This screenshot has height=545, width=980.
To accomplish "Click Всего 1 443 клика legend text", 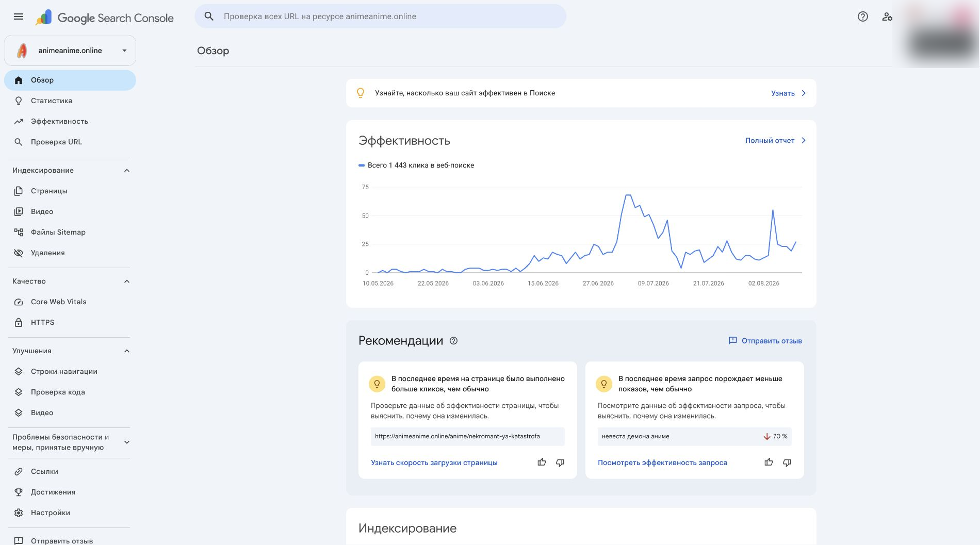I will pos(421,165).
